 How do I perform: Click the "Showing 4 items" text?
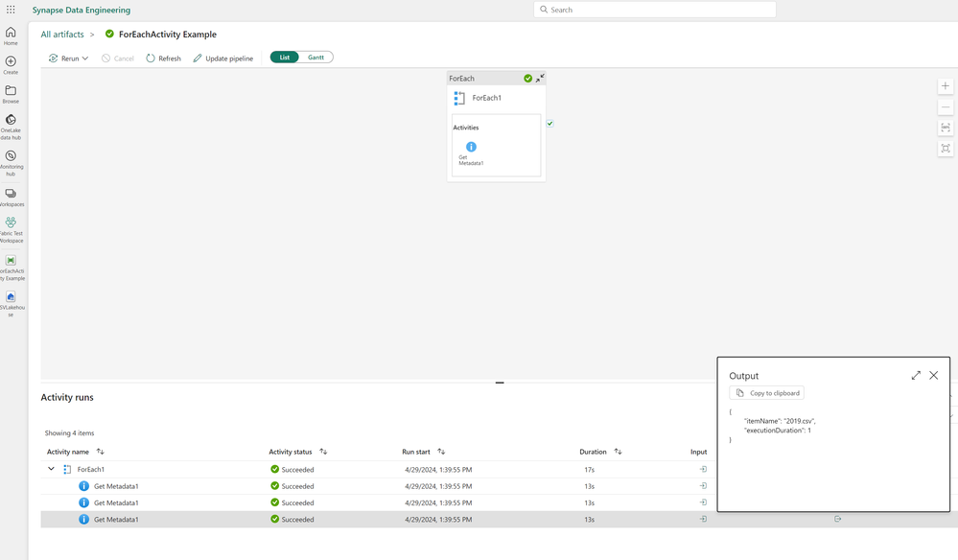(x=69, y=433)
